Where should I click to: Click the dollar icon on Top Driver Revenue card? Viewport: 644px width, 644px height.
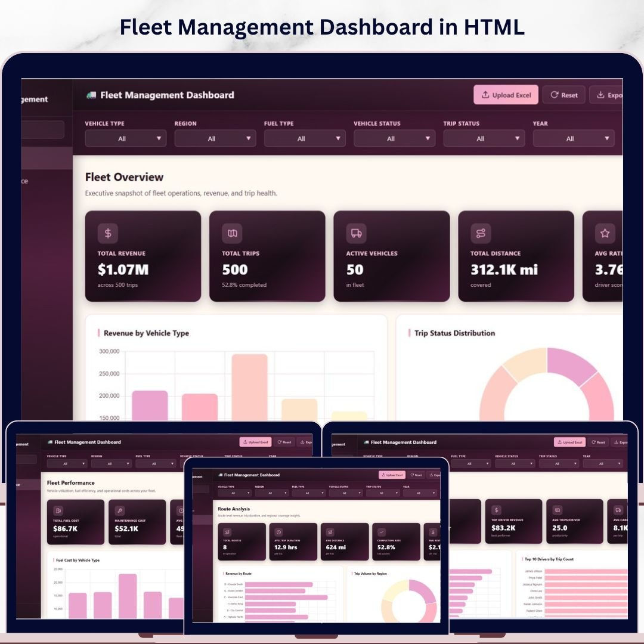(496, 510)
